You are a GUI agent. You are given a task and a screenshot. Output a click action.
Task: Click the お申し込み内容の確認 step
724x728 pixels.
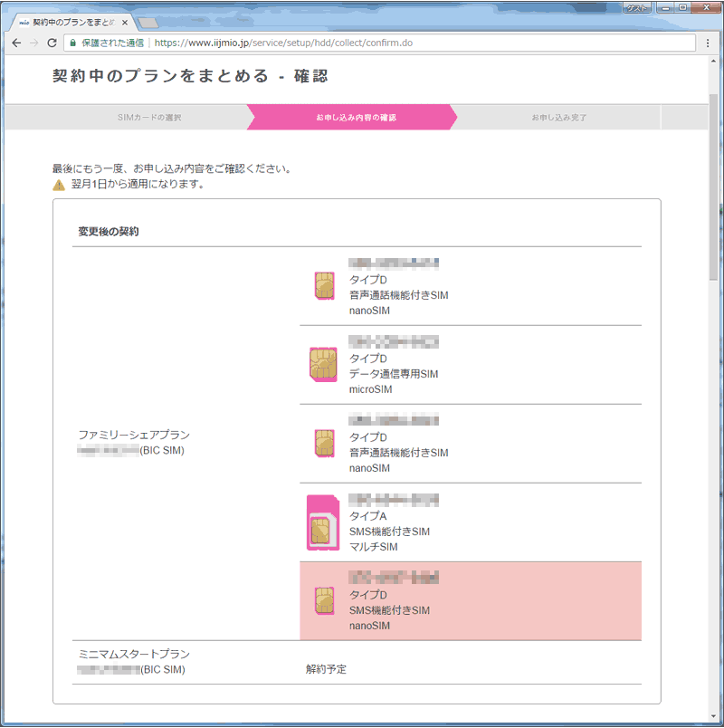coord(356,118)
